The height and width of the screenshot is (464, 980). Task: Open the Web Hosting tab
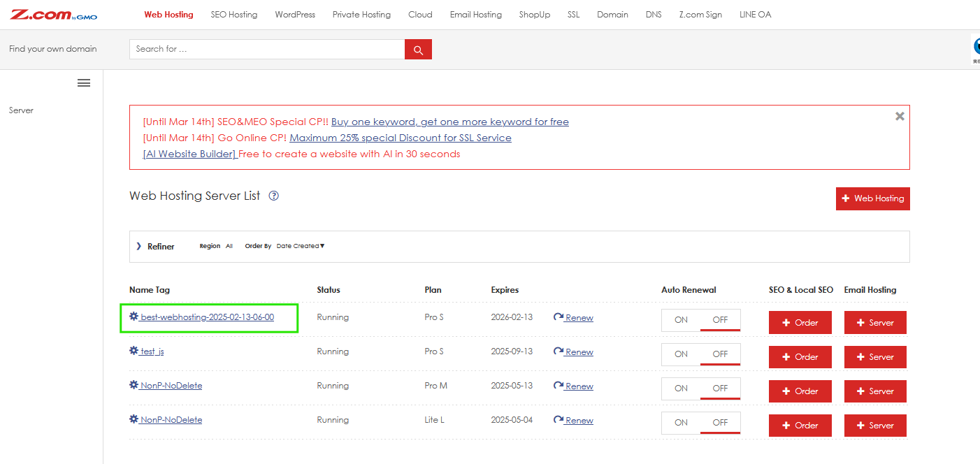pos(168,15)
